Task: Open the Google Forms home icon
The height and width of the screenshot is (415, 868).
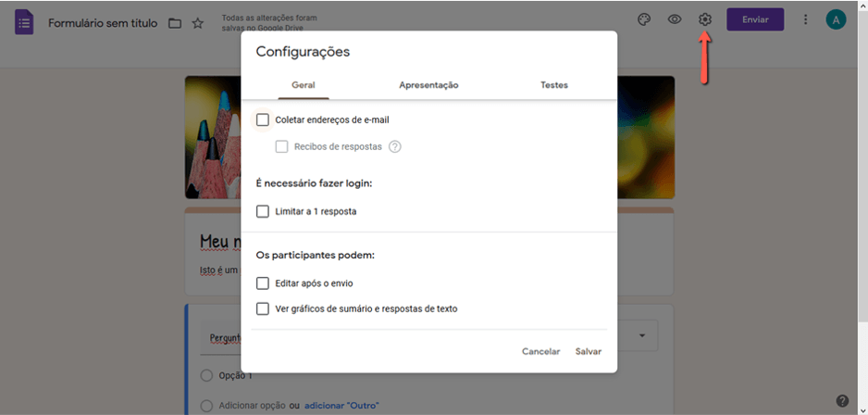Action: point(24,23)
